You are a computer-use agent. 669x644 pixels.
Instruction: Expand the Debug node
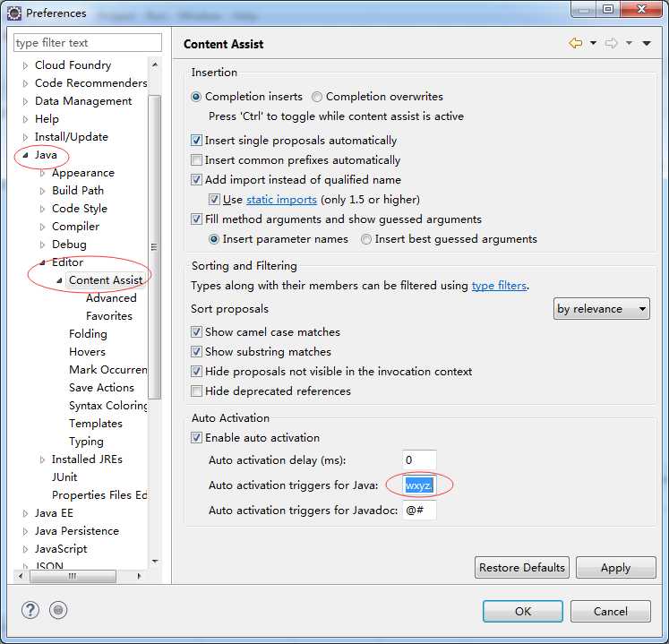[x=42, y=245]
